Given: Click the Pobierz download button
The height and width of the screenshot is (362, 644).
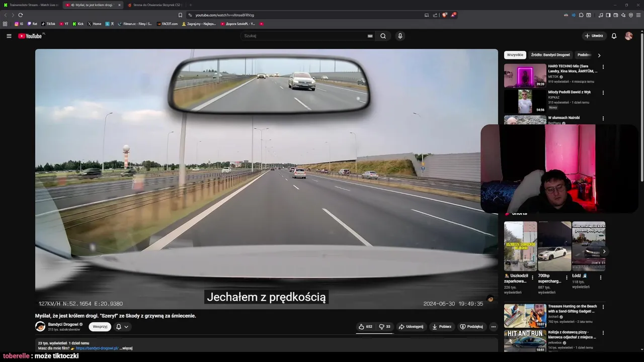Looking at the screenshot, I should click(442, 327).
